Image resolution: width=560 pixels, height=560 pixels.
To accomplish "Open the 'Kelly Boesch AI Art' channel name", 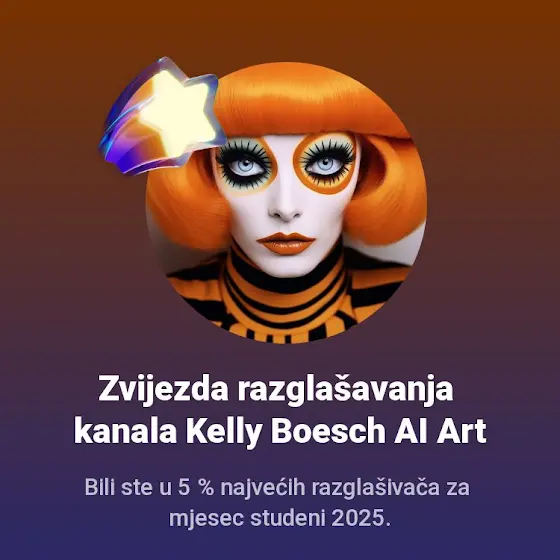I will [335, 431].
